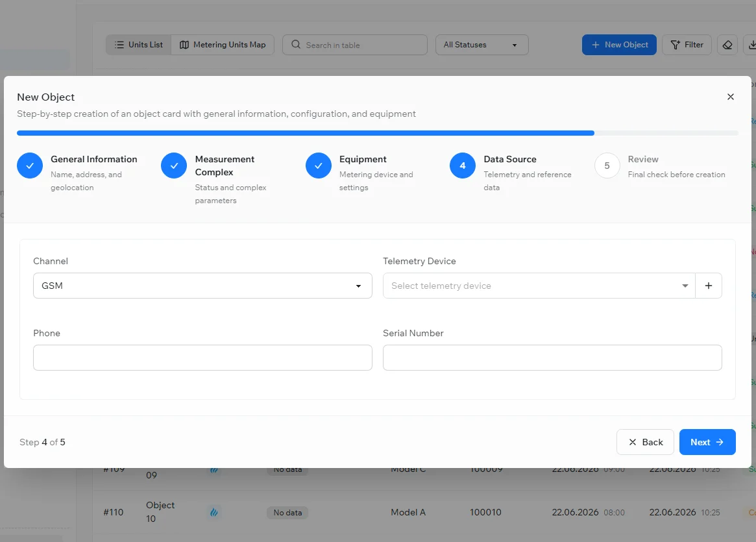Switch to the Units List tab
756x542 pixels.
138,45
